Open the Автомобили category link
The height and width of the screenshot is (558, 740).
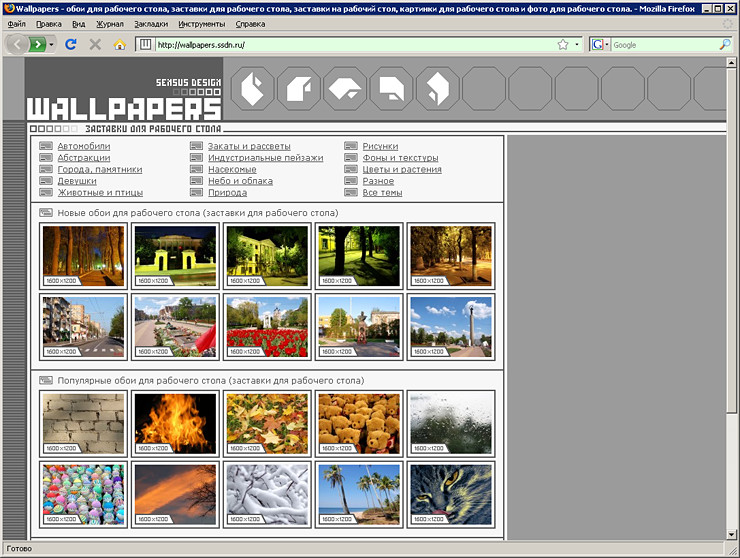click(x=83, y=146)
